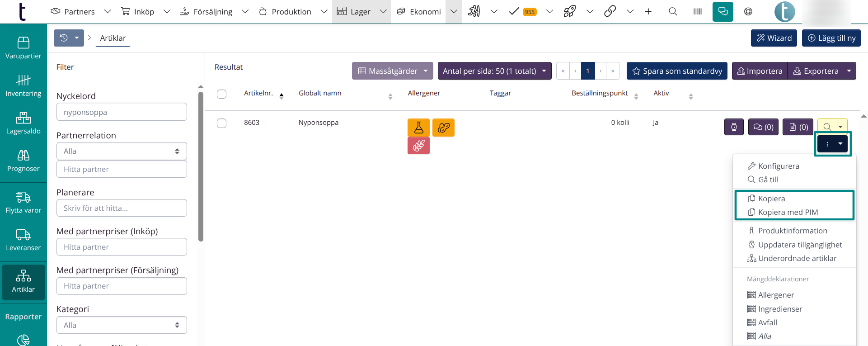Click the orange flask allergen icon
The image size is (868, 346).
(x=418, y=128)
